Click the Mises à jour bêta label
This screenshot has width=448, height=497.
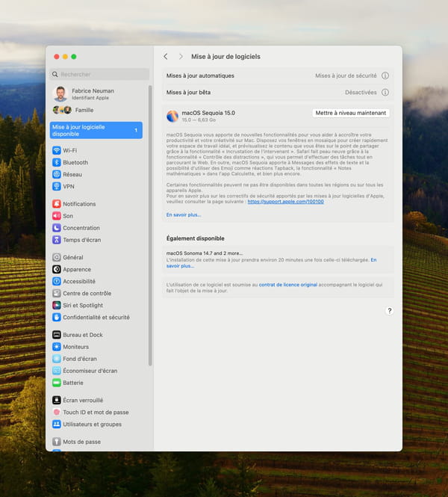(x=188, y=92)
